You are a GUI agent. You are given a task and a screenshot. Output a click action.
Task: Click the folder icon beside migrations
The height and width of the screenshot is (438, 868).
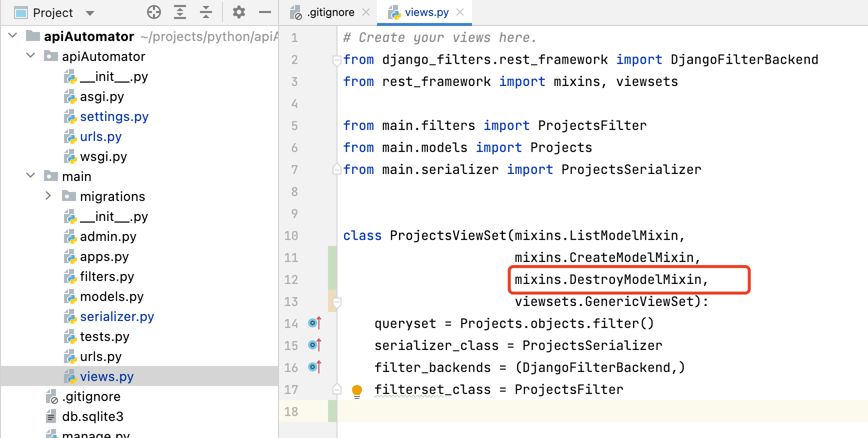tap(69, 196)
